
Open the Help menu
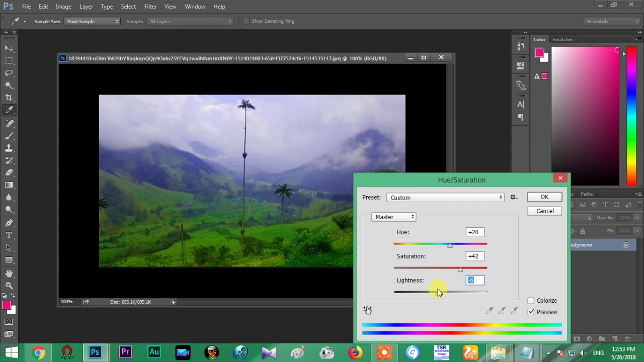(x=219, y=7)
